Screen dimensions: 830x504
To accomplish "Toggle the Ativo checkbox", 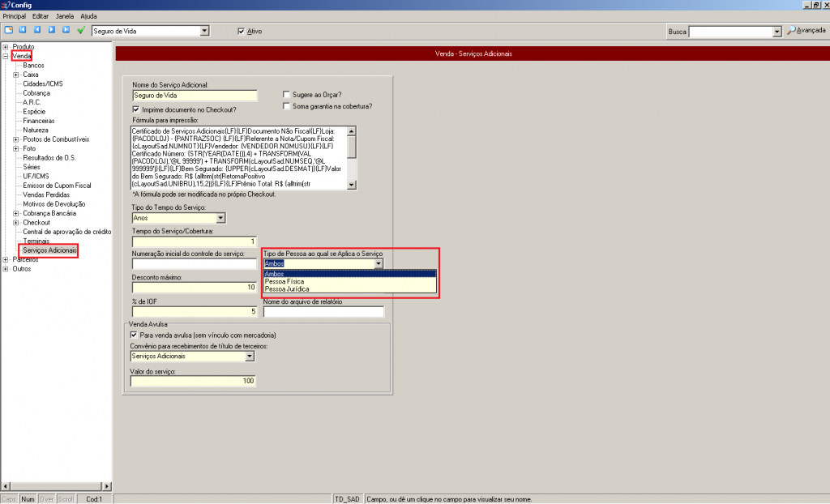I will 241,31.
